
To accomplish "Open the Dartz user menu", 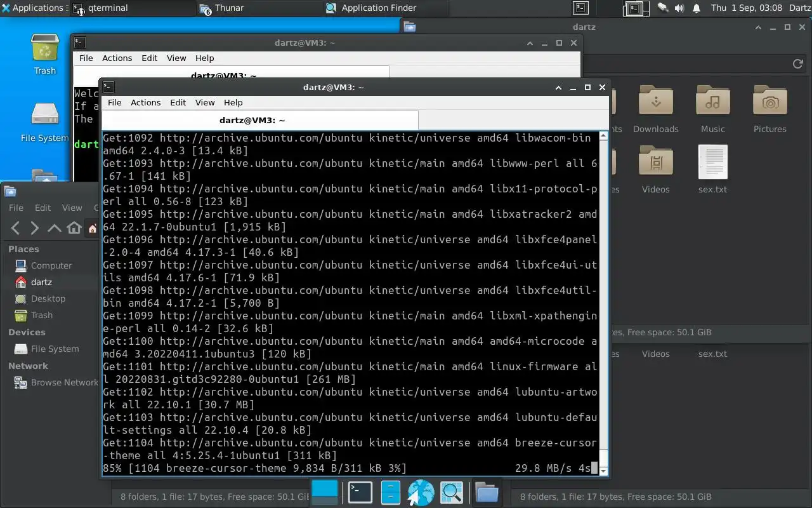I will [x=799, y=8].
